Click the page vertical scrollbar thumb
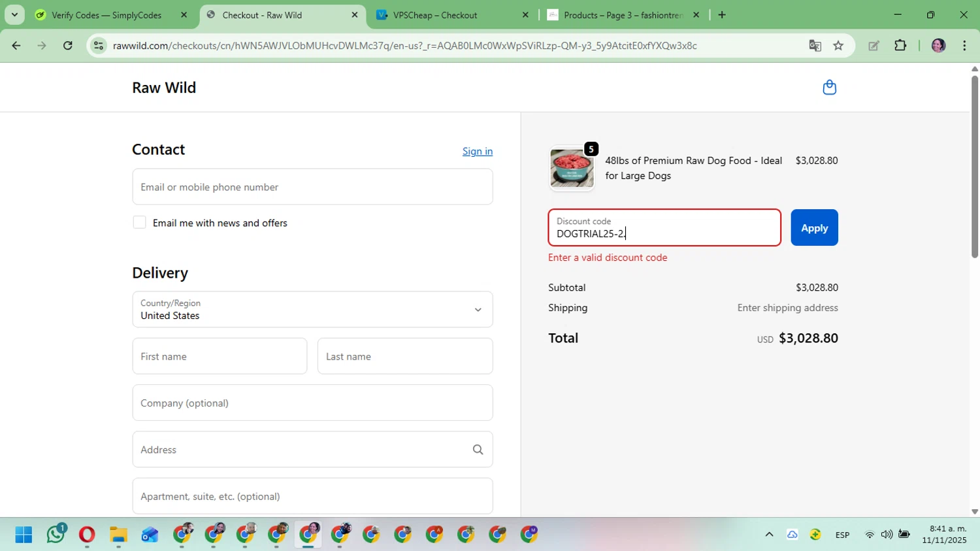 [974, 167]
